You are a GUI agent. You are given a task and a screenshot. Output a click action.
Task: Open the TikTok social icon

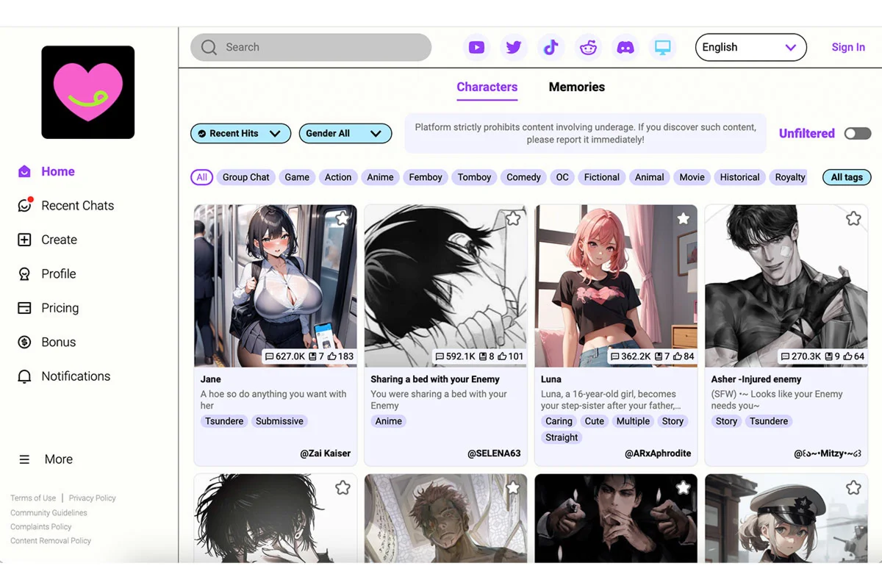(x=551, y=48)
